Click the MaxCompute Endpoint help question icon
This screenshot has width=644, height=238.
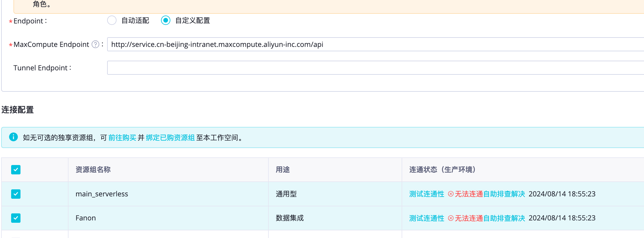point(95,44)
